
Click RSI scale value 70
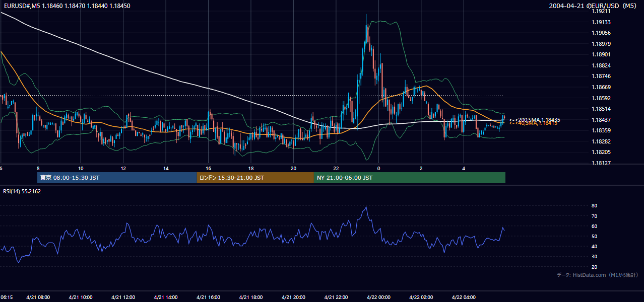595,216
